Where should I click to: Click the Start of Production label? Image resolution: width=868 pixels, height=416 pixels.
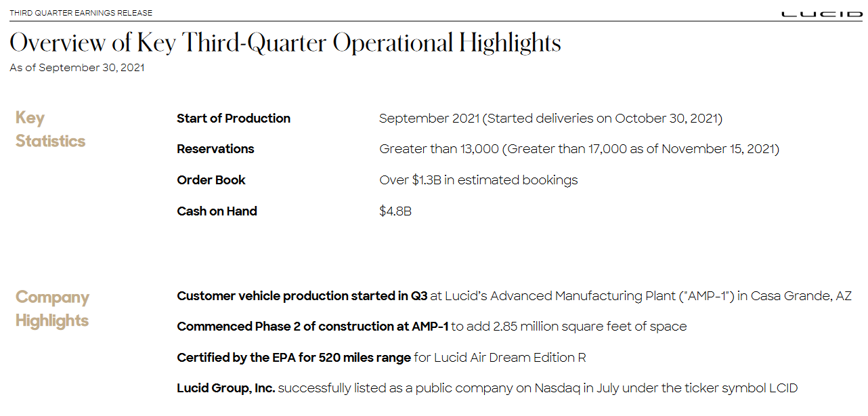coord(234,119)
